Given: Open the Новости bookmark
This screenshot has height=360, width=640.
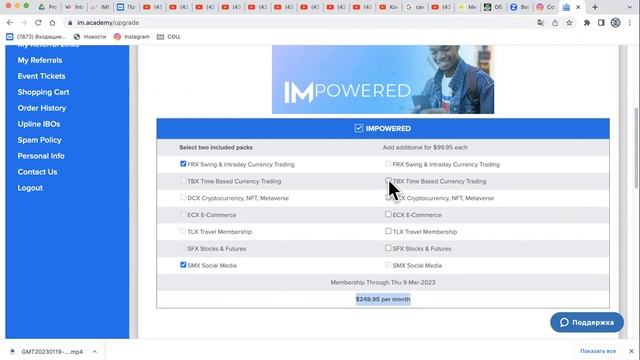Looking at the screenshot, I should pos(90,37).
